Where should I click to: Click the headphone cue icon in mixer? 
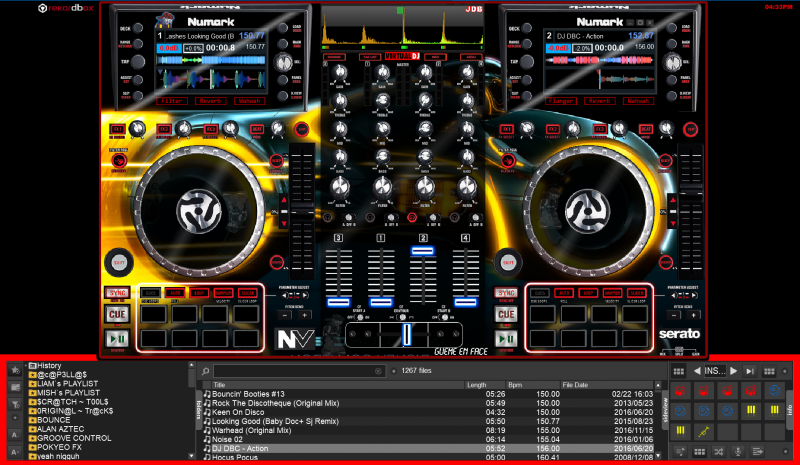point(412,218)
